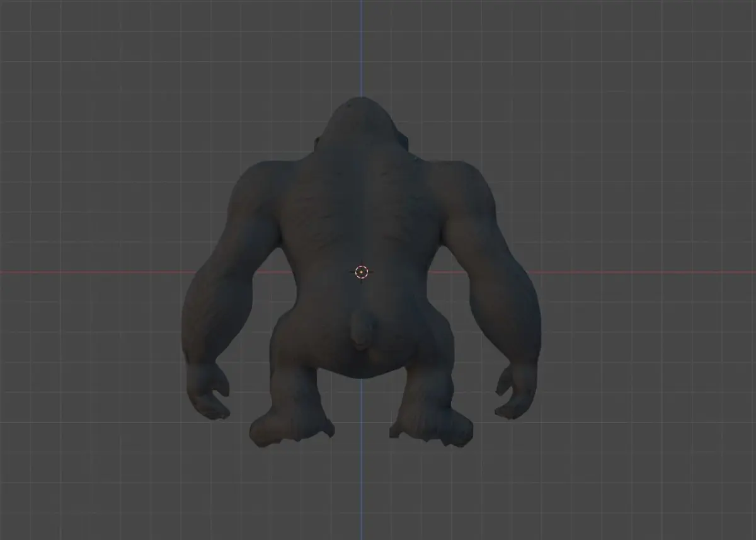Viewport: 756px width, 540px height.
Task: Click the 3D cursor at the origin
Action: (361, 272)
